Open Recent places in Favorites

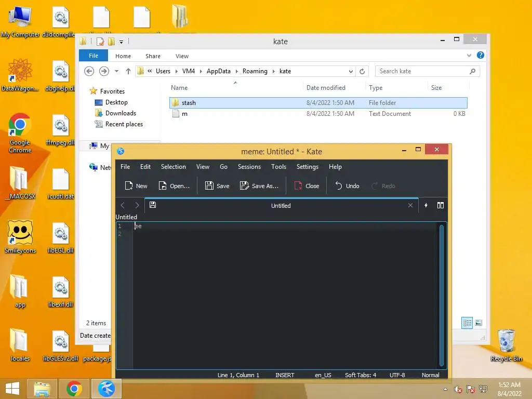[119, 124]
